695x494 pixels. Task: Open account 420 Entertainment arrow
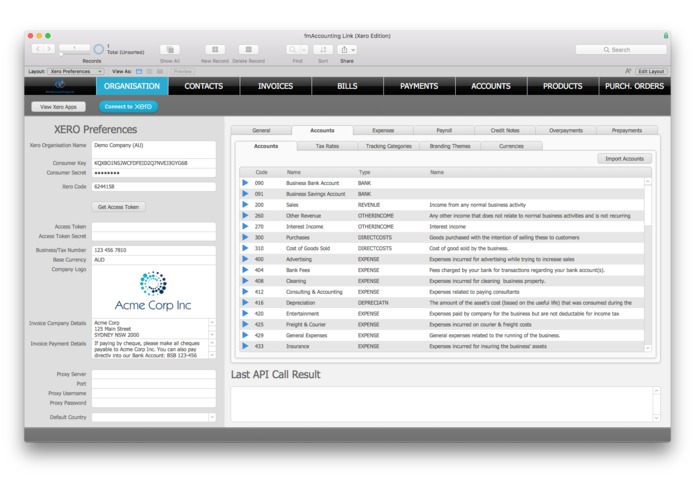(245, 313)
